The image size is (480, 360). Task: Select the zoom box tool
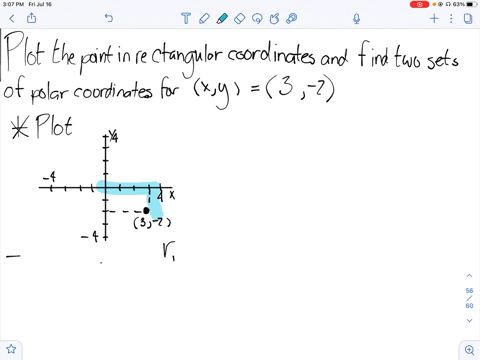coord(292,18)
